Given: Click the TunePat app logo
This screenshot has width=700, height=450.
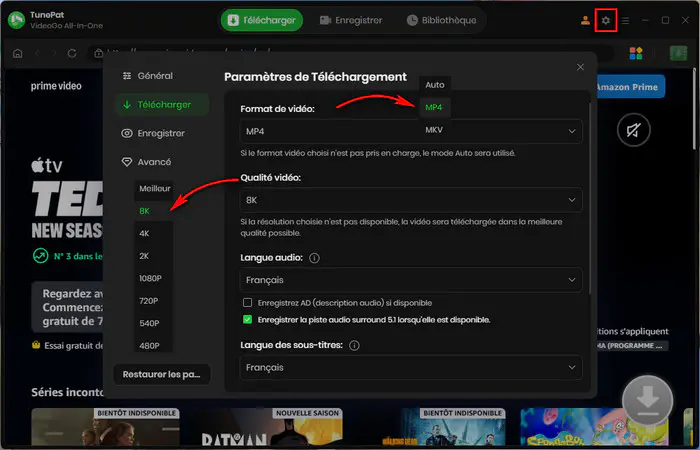Looking at the screenshot, I should pos(17,20).
